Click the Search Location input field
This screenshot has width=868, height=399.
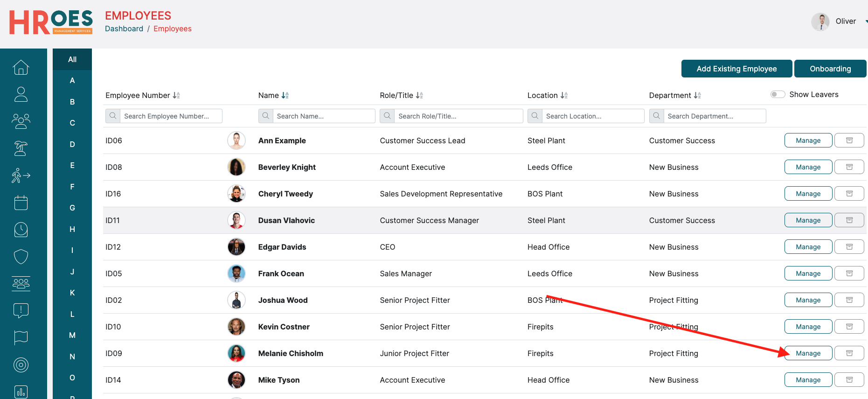[x=592, y=116]
